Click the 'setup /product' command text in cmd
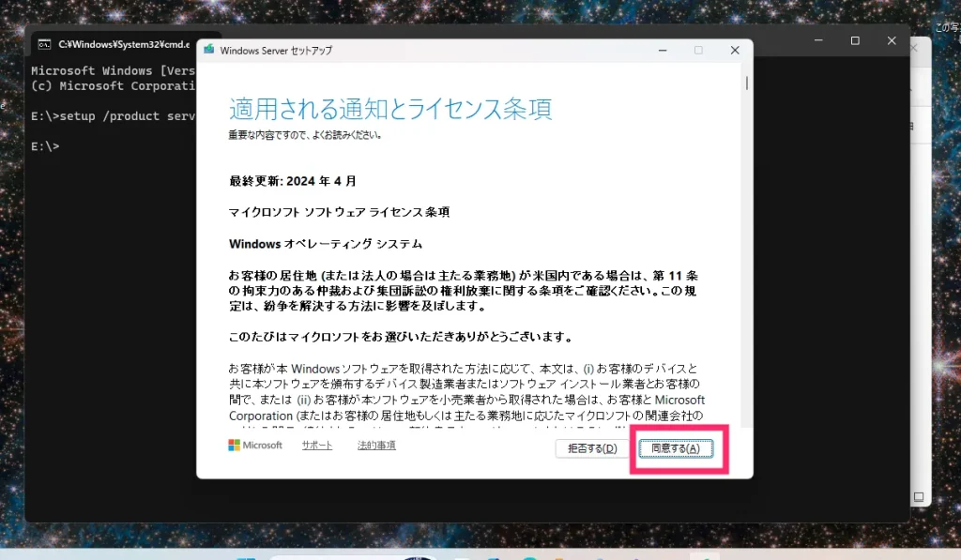This screenshot has height=560, width=961. 109,116
